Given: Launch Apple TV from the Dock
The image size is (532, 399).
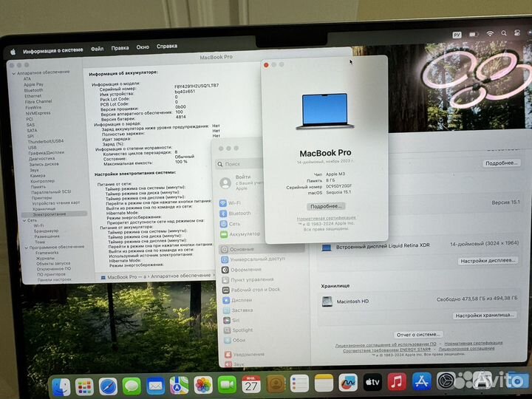Looking at the screenshot, I should [372, 383].
